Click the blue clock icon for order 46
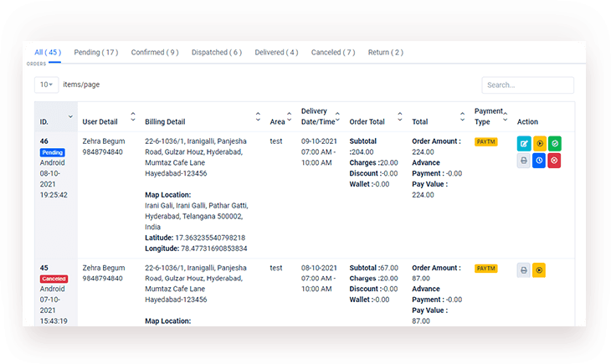611x364 pixels. point(539,160)
